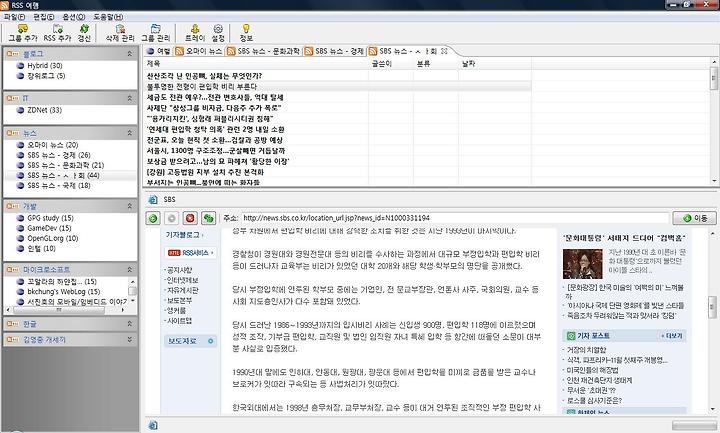Click the article thumbnail photo in right column

(583, 264)
